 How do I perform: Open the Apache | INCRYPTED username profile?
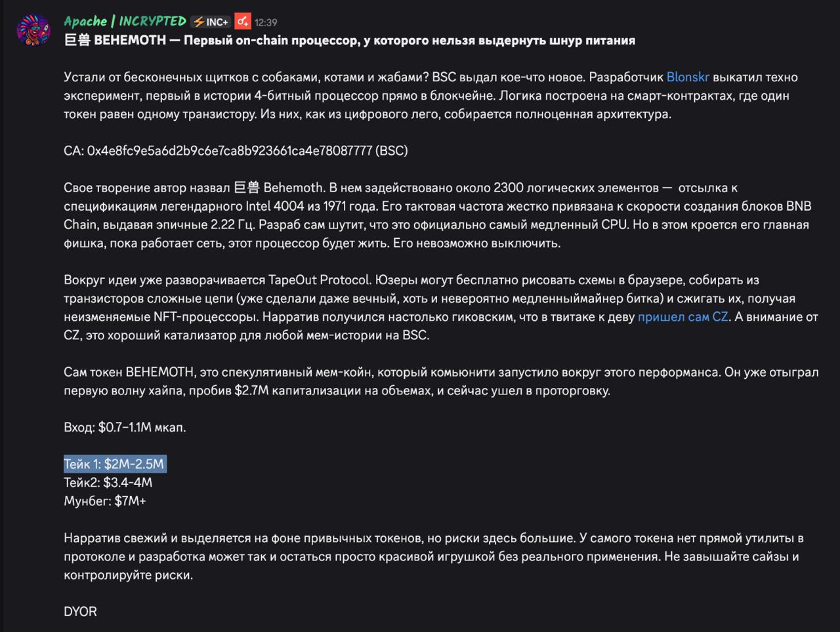click(125, 21)
